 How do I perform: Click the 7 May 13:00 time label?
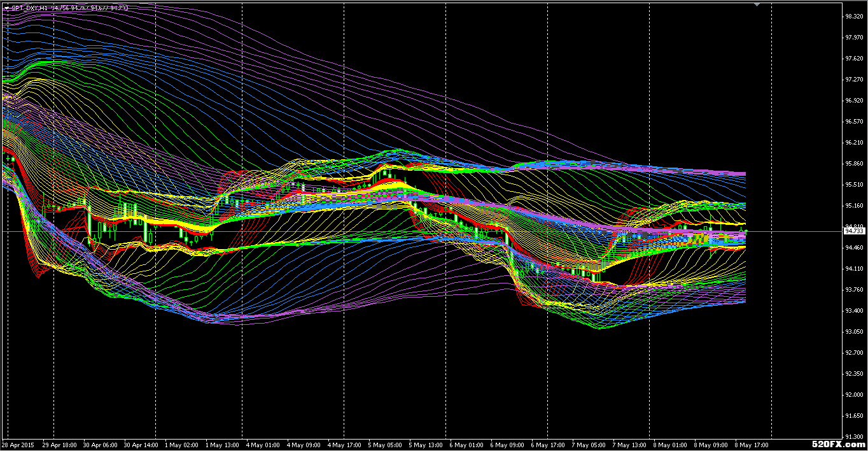coord(629,445)
